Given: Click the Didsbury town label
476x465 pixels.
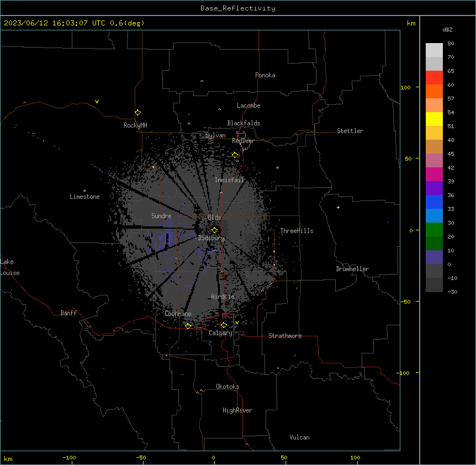Looking at the screenshot, I should click(x=211, y=238).
